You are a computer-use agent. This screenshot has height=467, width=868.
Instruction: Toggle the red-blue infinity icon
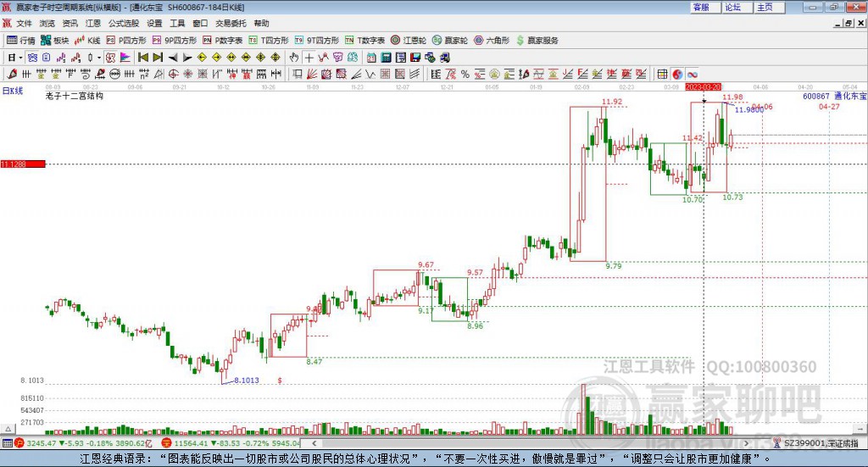(x=692, y=74)
